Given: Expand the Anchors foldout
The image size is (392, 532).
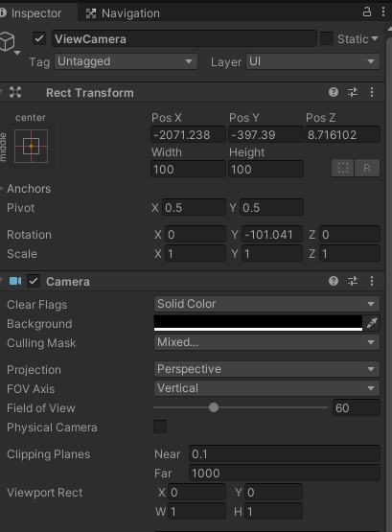Looking at the screenshot, I should tap(2, 188).
